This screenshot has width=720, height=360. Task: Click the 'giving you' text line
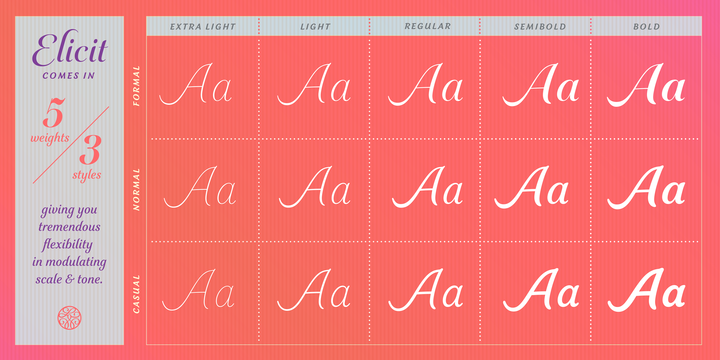click(69, 211)
